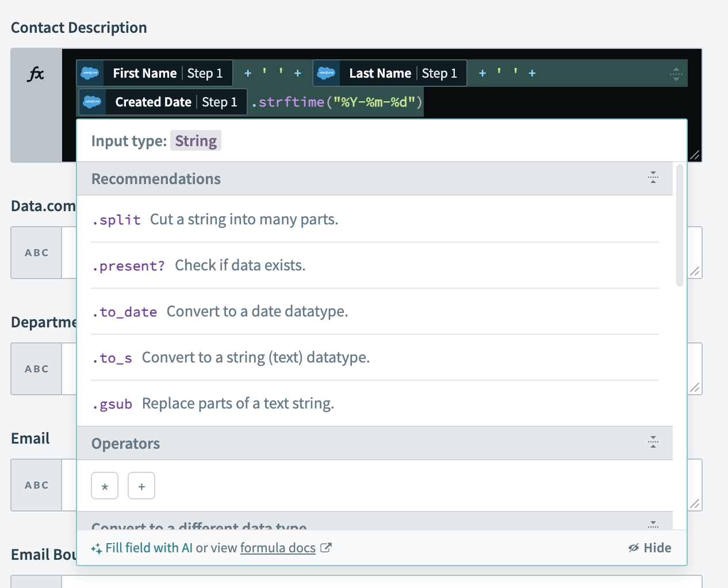
Task: Hide the formula helper panel
Action: [650, 548]
